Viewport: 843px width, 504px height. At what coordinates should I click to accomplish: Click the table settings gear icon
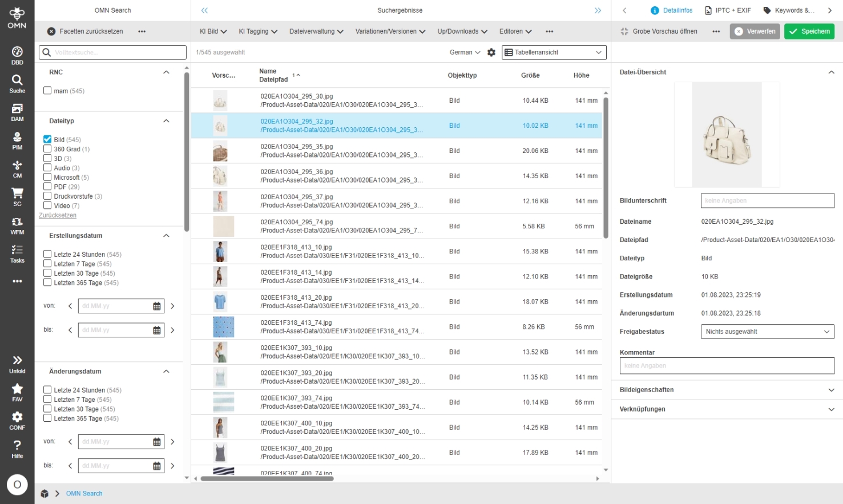[x=491, y=53]
